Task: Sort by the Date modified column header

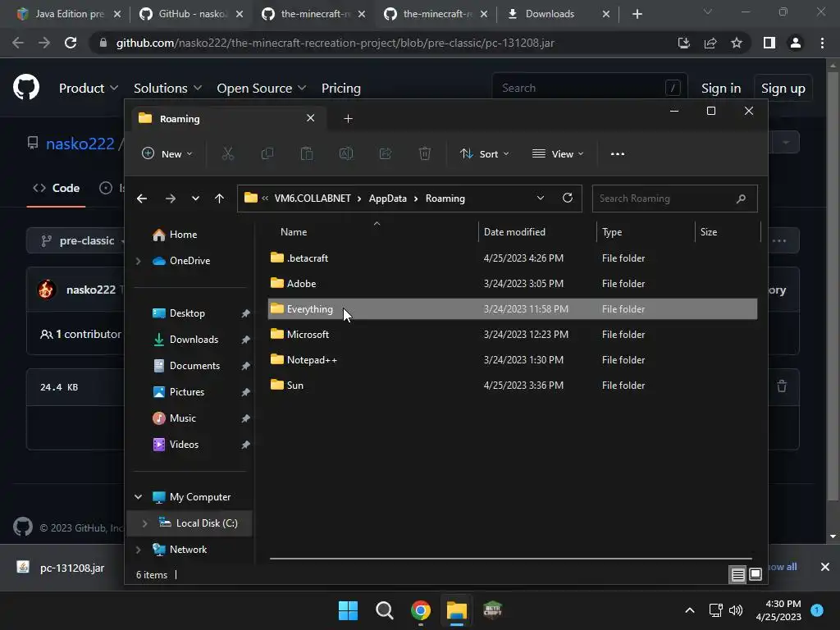Action: [x=536, y=232]
